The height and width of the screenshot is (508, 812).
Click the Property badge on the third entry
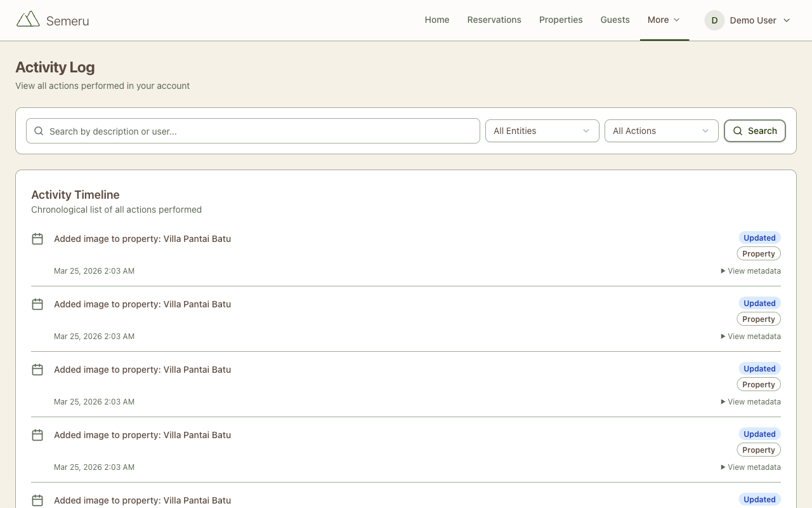tap(759, 385)
